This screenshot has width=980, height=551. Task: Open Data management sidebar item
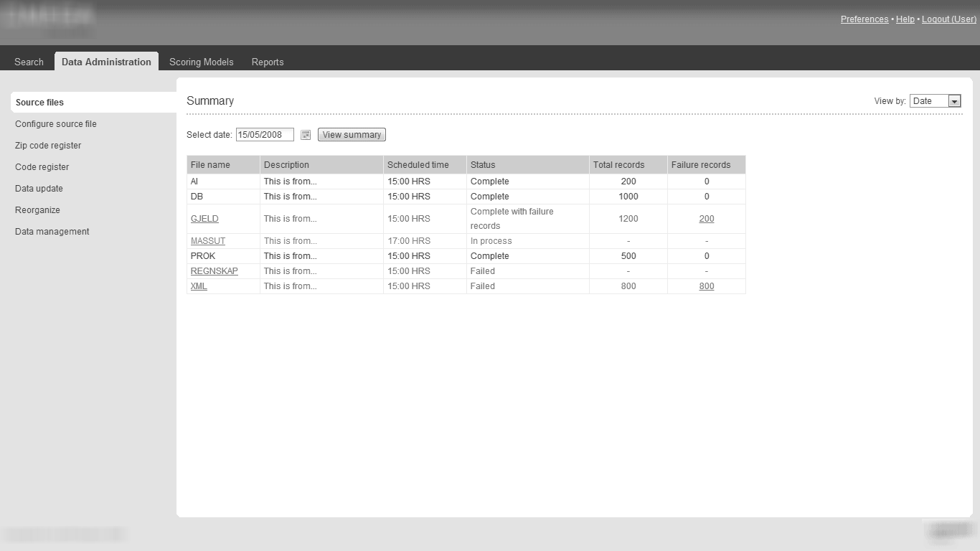(52, 232)
